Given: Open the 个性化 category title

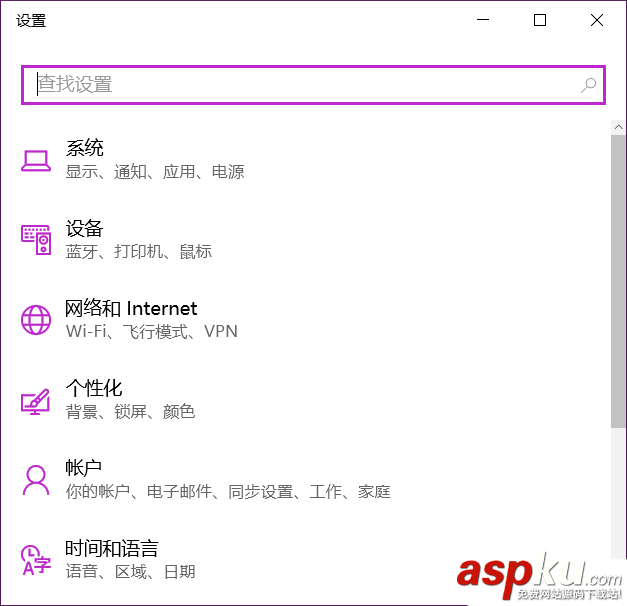Looking at the screenshot, I should [x=94, y=388].
